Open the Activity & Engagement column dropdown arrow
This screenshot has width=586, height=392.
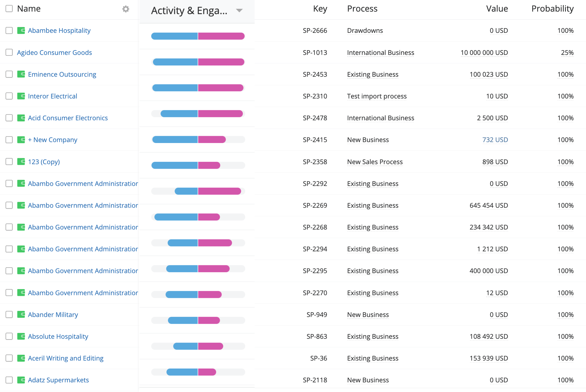click(x=239, y=10)
